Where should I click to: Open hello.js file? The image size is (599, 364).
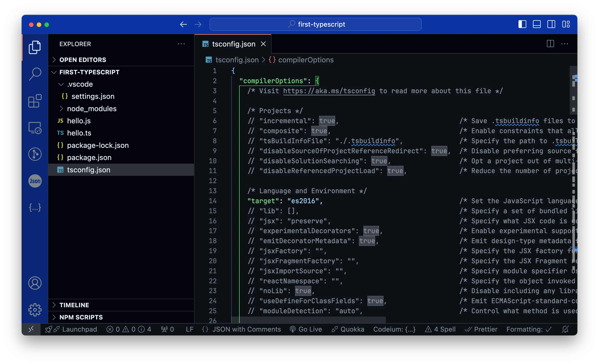[121, 121]
